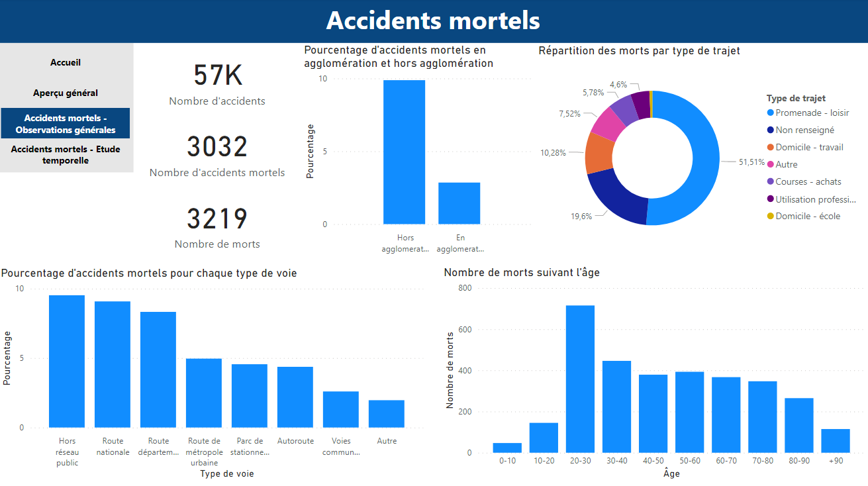Select the Route nationale bar
This screenshot has width=868, height=486.
113,364
